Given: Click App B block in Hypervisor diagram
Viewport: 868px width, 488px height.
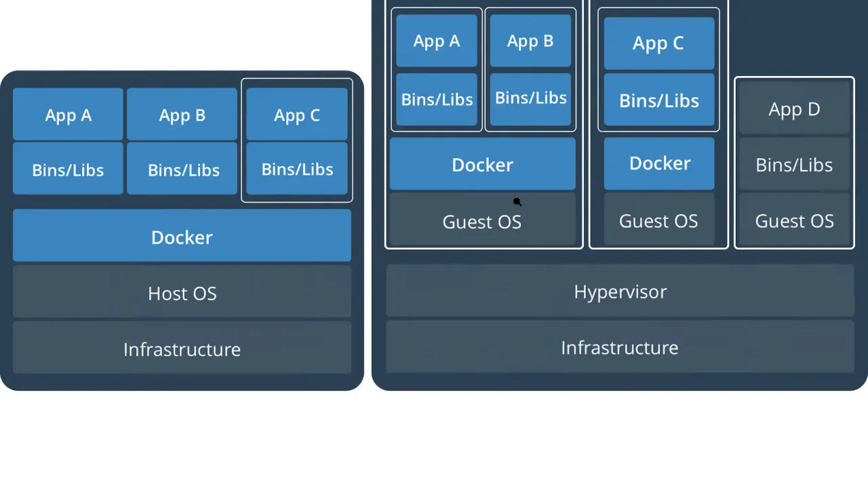Looking at the screenshot, I should pyautogui.click(x=530, y=41).
